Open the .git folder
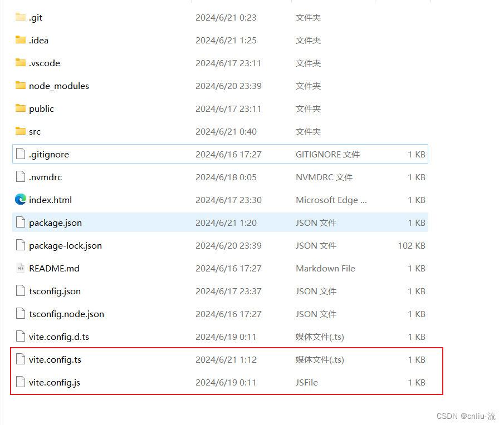Image resolution: width=504 pixels, height=425 pixels. tap(35, 17)
